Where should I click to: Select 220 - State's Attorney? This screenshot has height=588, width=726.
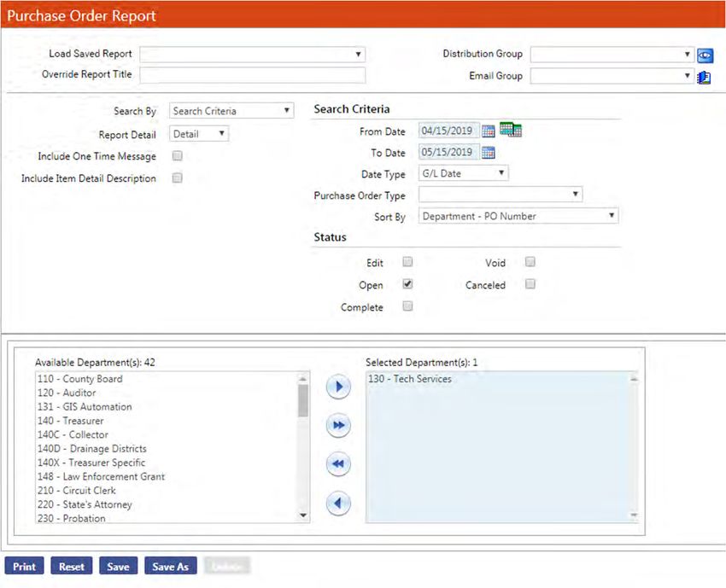click(85, 504)
